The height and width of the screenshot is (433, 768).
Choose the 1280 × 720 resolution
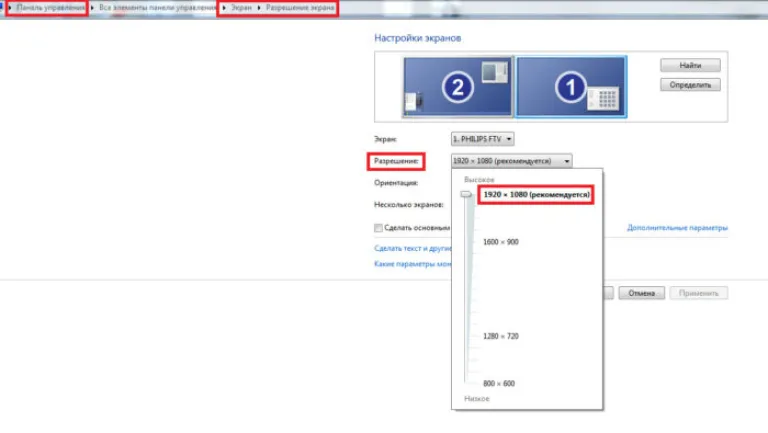click(501, 336)
